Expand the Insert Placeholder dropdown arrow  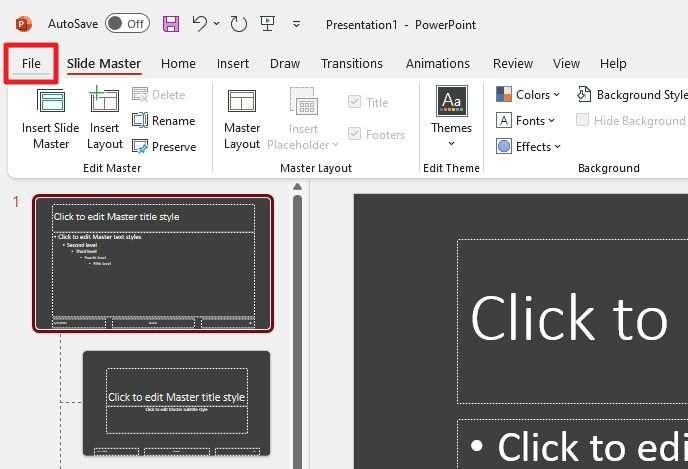335,145
